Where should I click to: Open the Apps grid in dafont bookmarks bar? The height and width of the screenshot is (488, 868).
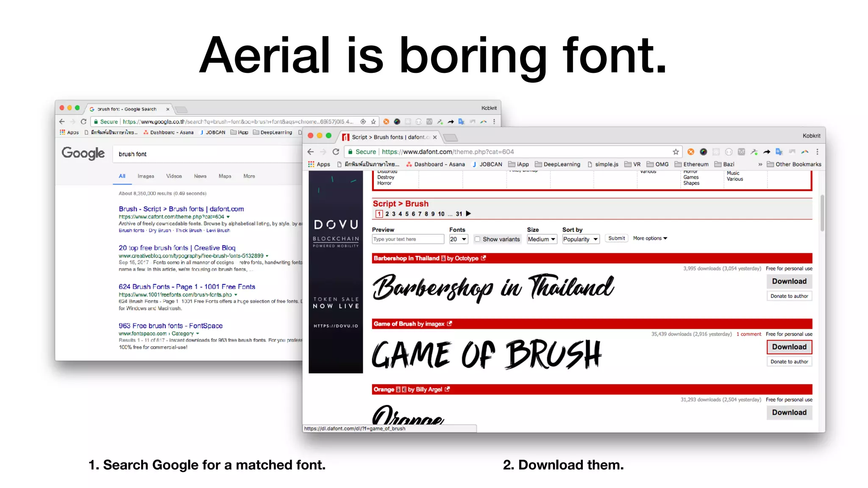point(311,164)
